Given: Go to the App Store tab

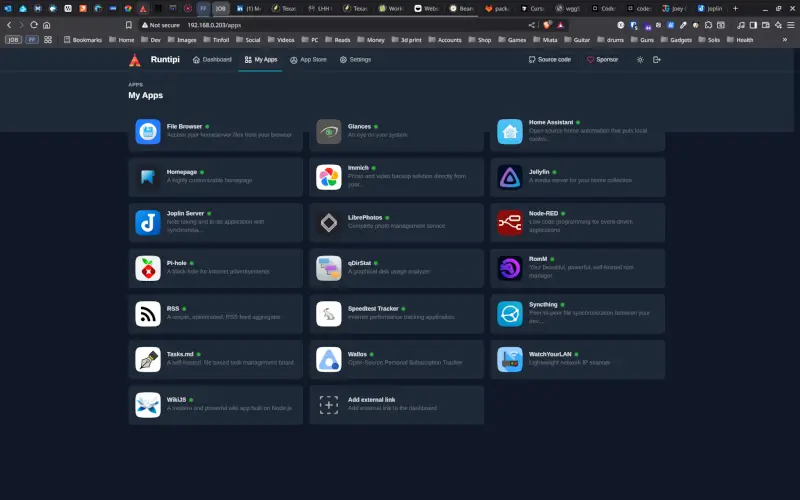Looking at the screenshot, I should pyautogui.click(x=308, y=60).
